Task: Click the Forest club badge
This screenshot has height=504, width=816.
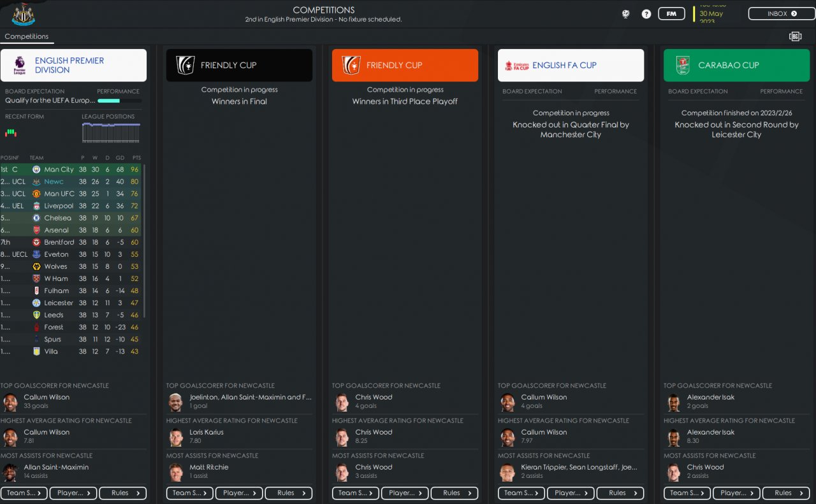Action: pyautogui.click(x=36, y=327)
